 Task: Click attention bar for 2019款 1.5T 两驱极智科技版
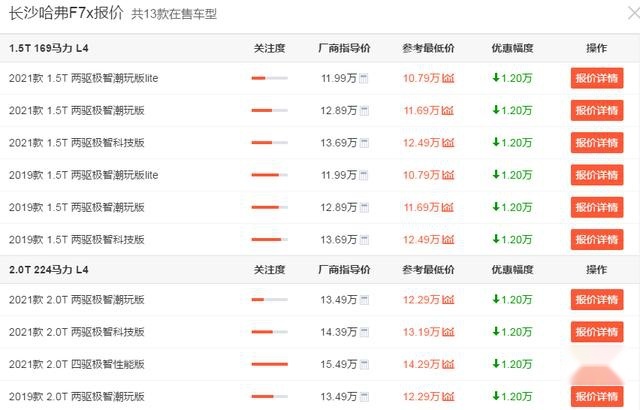coord(269,239)
